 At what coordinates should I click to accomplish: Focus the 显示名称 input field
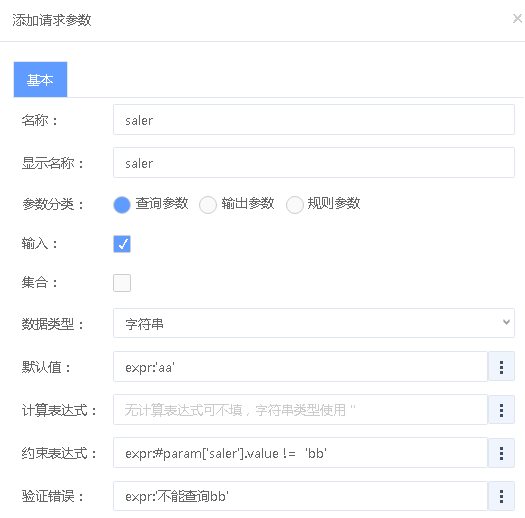coord(314,162)
